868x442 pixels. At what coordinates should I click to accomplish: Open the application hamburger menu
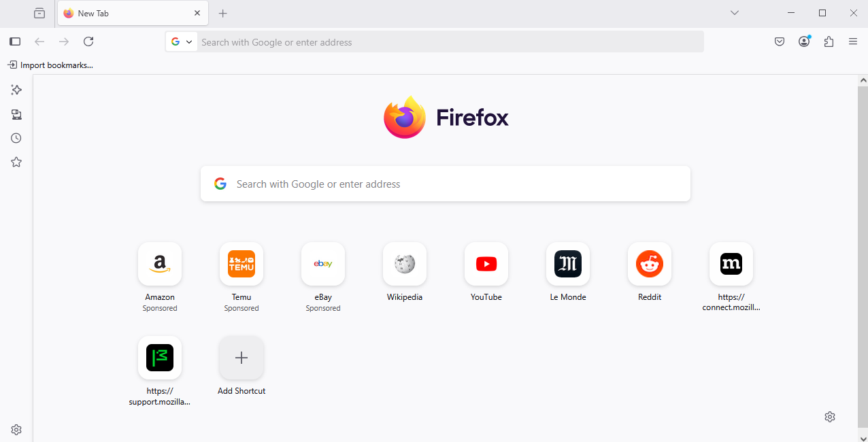[x=853, y=41]
